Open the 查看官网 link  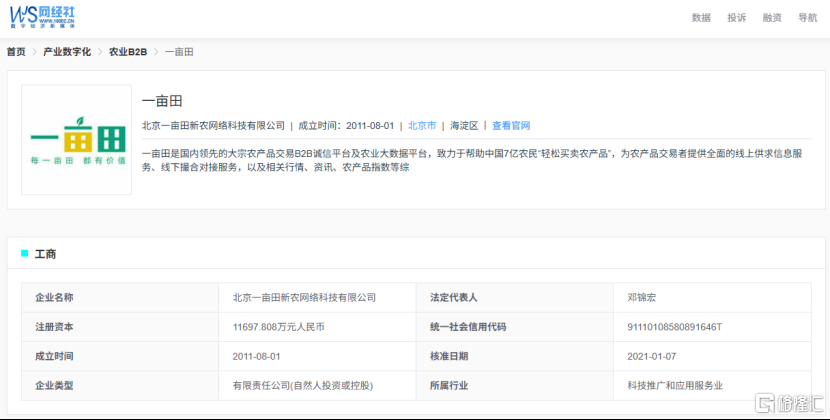(511, 126)
